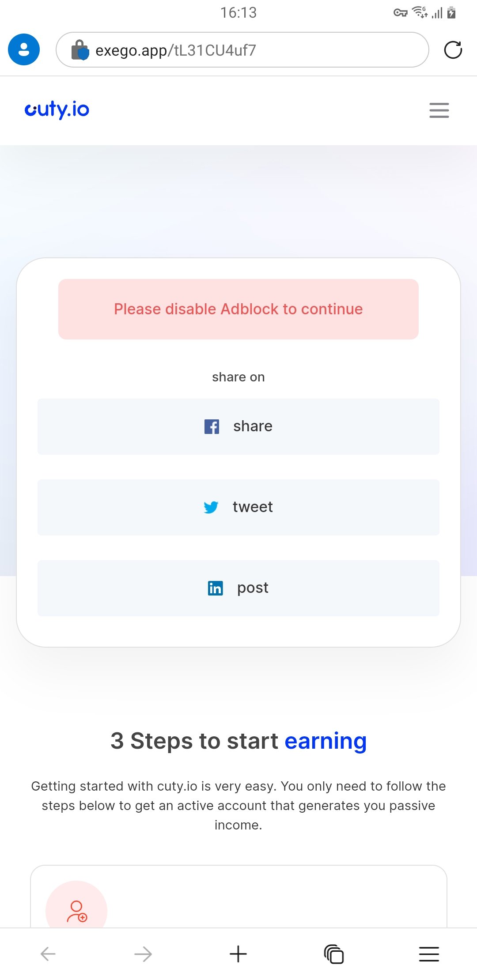477x980 pixels.
Task: Open the browser menu at bottom right
Action: coord(428,954)
